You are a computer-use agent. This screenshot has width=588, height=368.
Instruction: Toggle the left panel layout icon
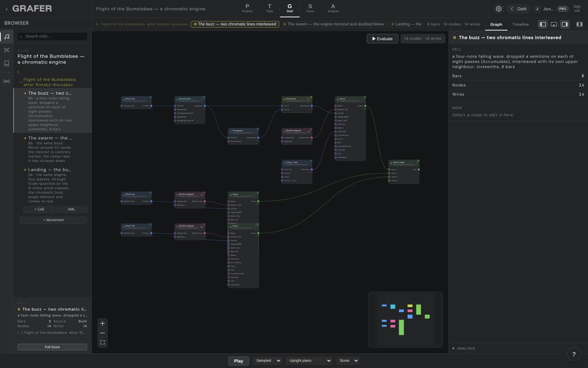(543, 24)
